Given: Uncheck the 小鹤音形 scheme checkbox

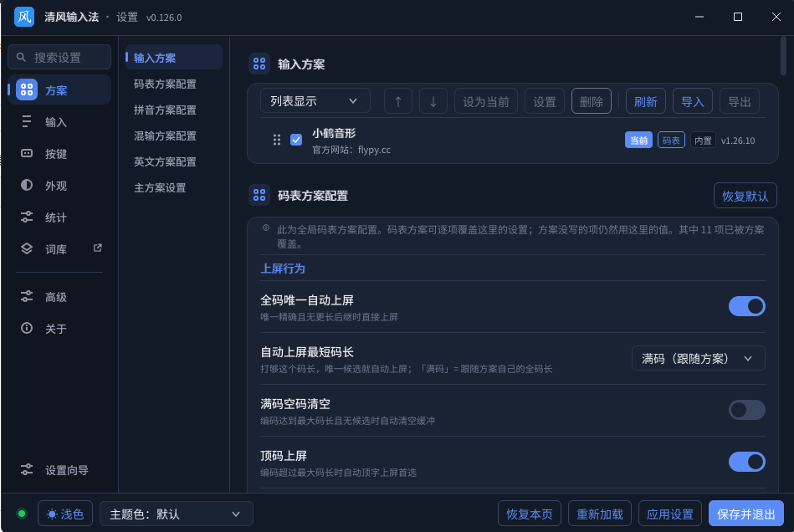Looking at the screenshot, I should [x=296, y=140].
